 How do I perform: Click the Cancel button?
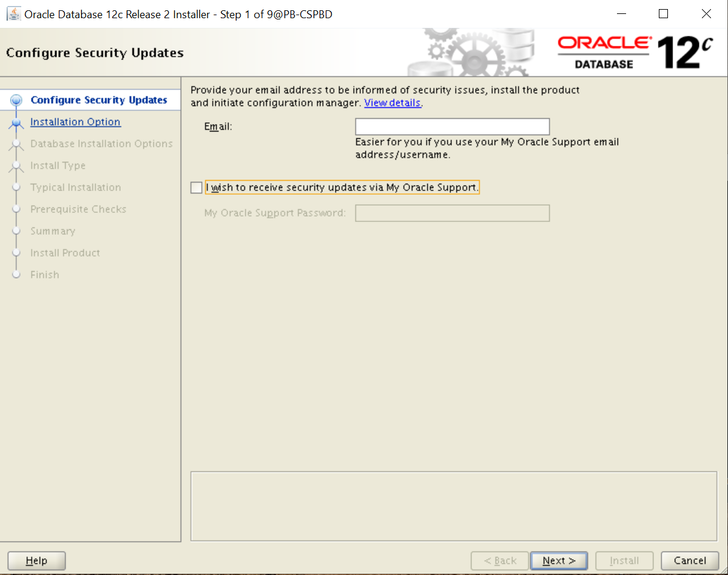point(690,560)
